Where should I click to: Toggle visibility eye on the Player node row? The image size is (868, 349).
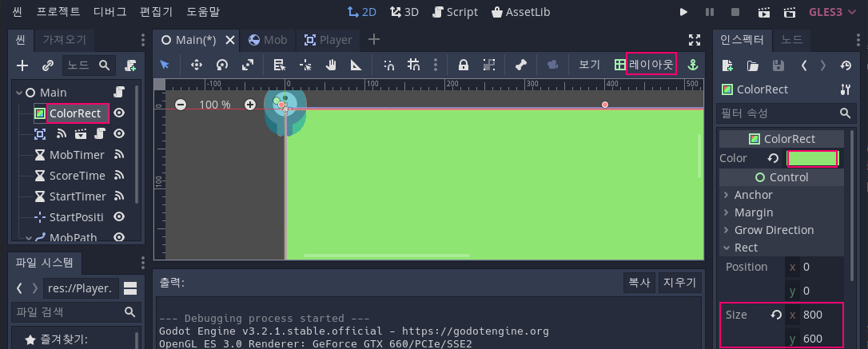point(119,134)
